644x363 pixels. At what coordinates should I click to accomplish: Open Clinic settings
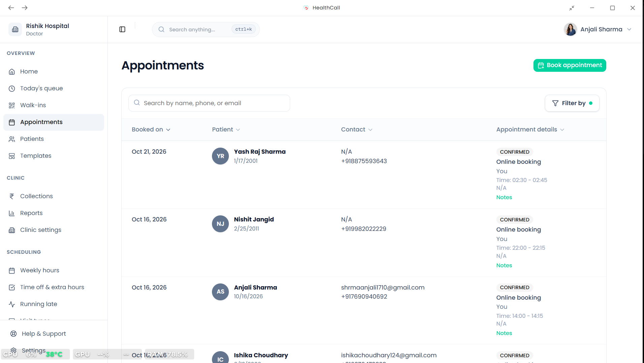click(x=54, y=230)
